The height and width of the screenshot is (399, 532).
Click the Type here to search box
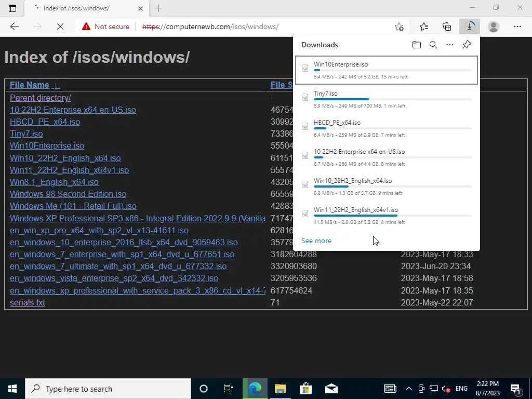coord(108,389)
